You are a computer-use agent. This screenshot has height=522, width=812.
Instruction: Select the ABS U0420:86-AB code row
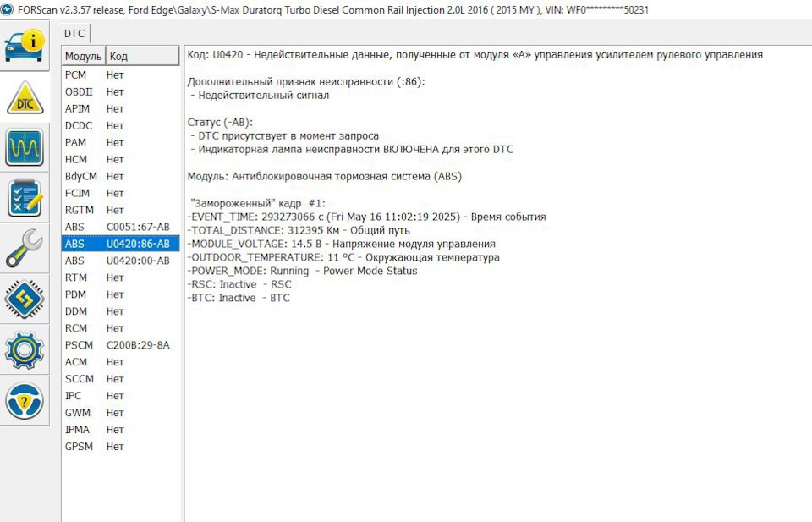[121, 244]
